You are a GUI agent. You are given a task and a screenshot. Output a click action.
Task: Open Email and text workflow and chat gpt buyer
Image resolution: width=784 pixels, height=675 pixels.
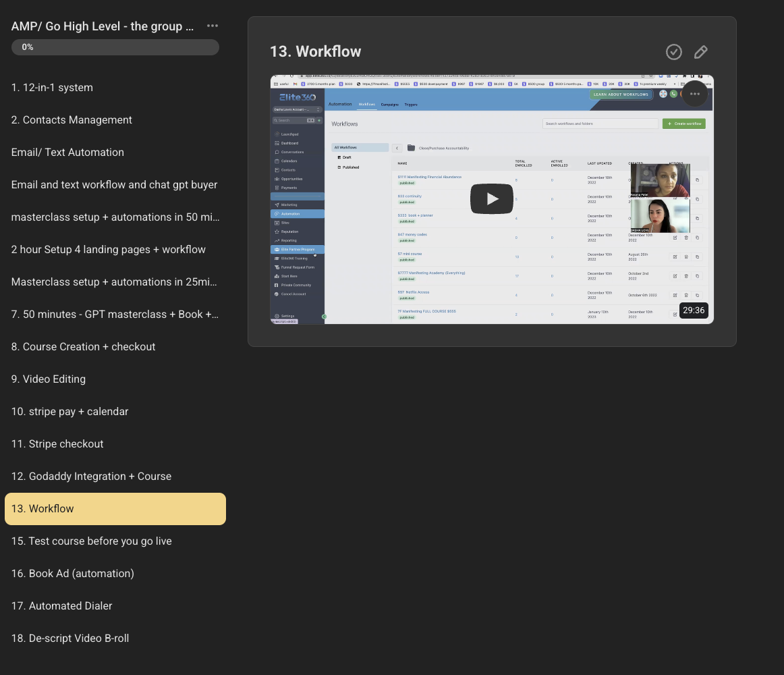point(115,185)
